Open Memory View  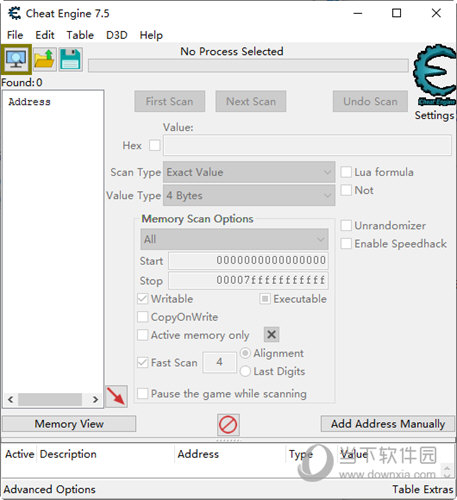pyautogui.click(x=69, y=424)
